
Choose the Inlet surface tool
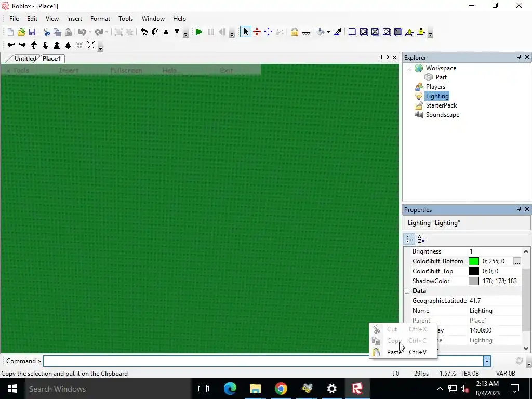387,32
